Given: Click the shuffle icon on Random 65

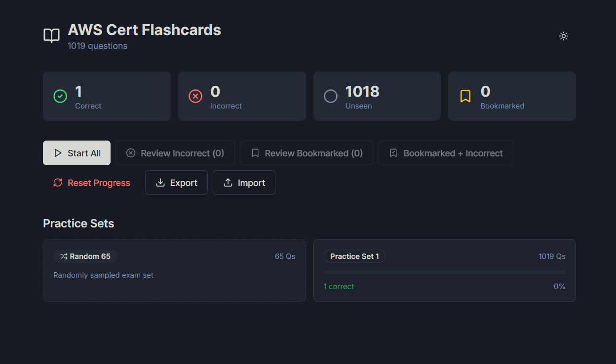Looking at the screenshot, I should tap(64, 256).
